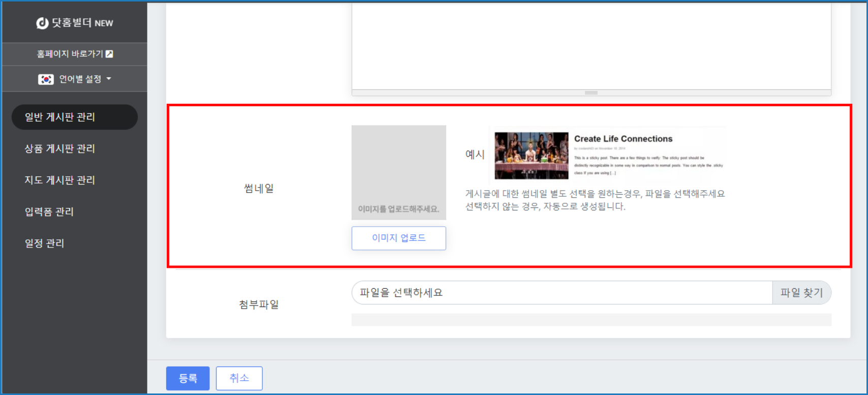Open the 홈페이지 바로가기 link
The width and height of the screenshot is (868, 395).
coord(70,54)
